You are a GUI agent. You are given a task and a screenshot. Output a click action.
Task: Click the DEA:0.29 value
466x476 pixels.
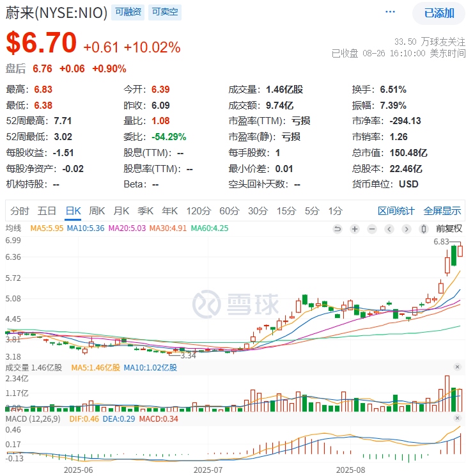tap(119, 419)
